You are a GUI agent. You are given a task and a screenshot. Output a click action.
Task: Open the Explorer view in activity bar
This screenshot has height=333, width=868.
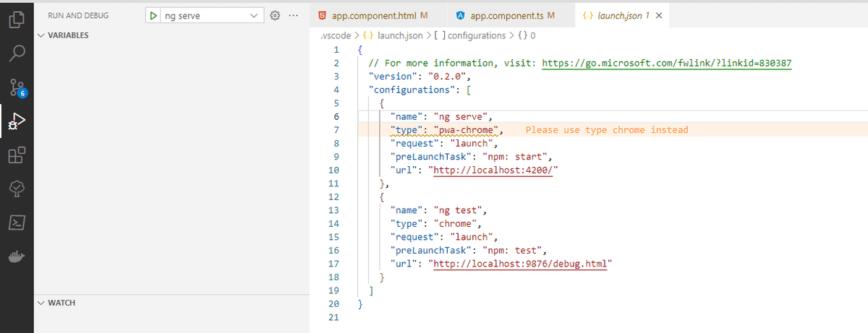pos(17,19)
